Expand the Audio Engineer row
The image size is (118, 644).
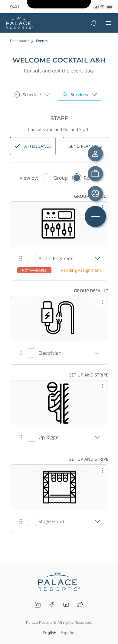click(97, 258)
